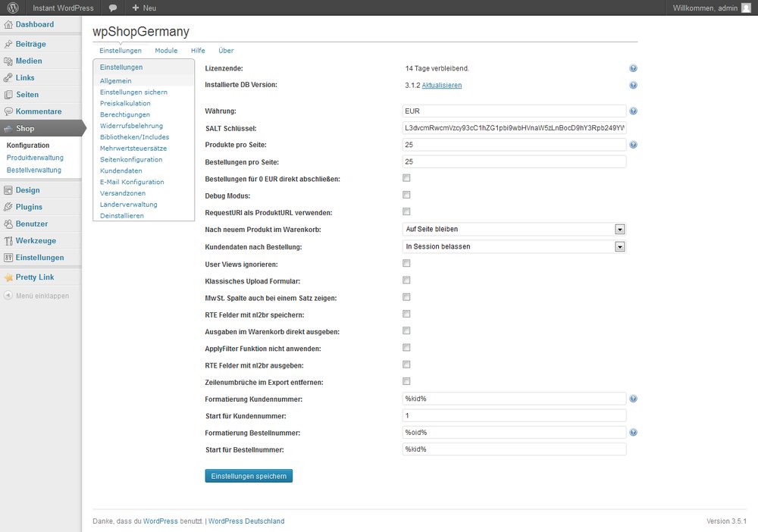Open Preiskalkulation settings link
Image resolution: width=758 pixels, height=532 pixels.
pyautogui.click(x=125, y=103)
